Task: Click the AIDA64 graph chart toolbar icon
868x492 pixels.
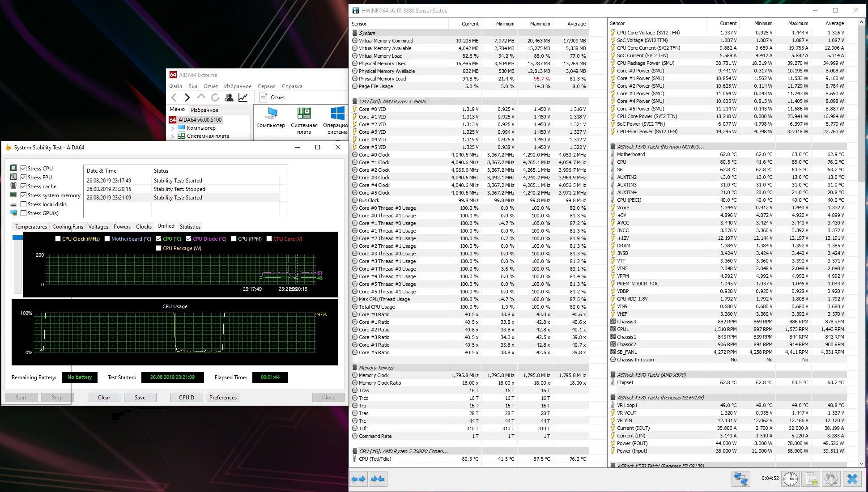Action: click(243, 98)
